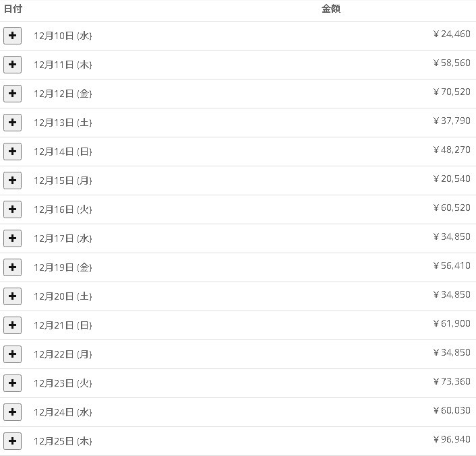
Task: Expand the 12月22日 (月) row
Action: pos(12,354)
